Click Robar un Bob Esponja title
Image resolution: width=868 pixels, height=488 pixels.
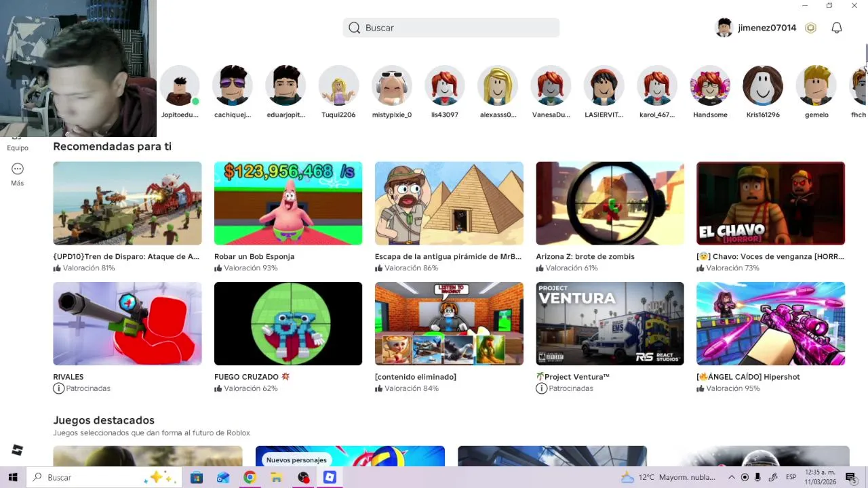click(x=254, y=256)
